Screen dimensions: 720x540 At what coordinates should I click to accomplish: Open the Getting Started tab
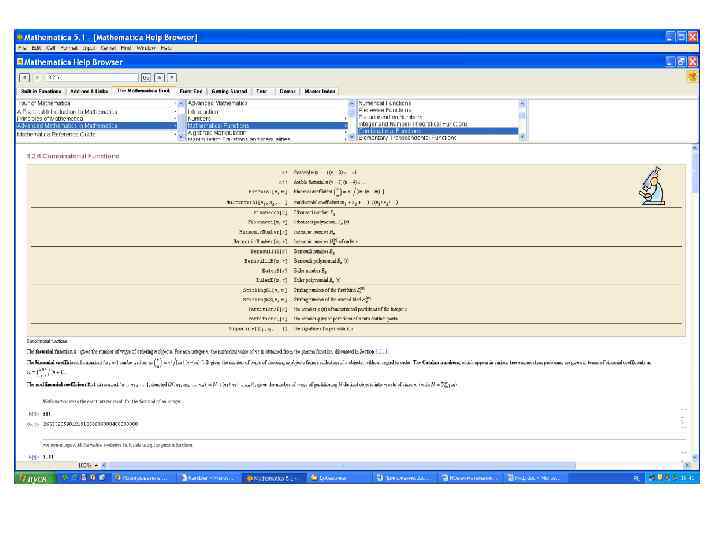(x=229, y=91)
